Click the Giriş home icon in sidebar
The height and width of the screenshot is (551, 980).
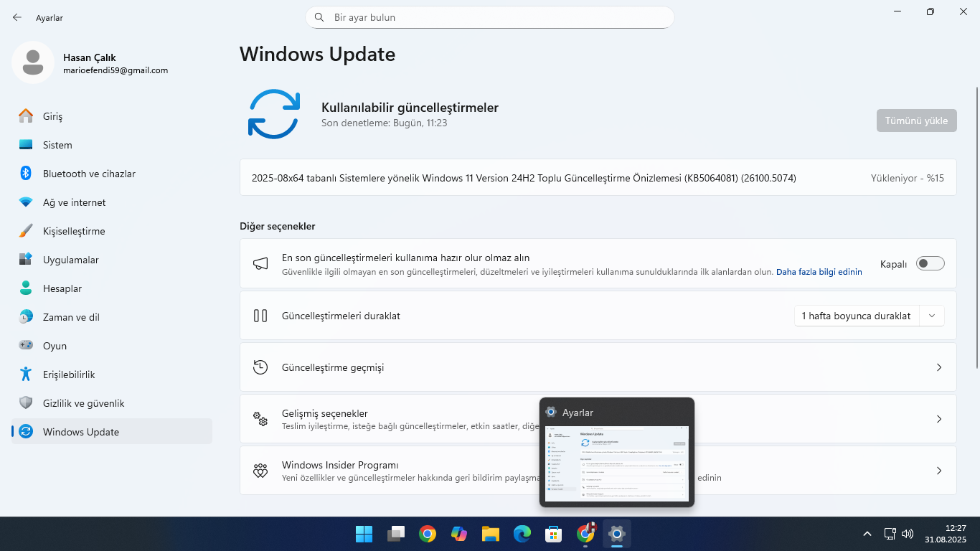point(26,116)
